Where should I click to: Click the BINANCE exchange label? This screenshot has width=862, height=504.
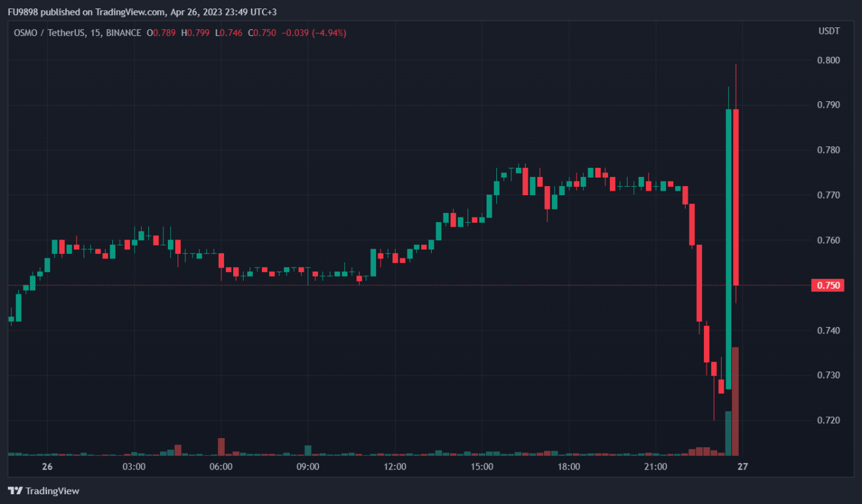tap(123, 33)
